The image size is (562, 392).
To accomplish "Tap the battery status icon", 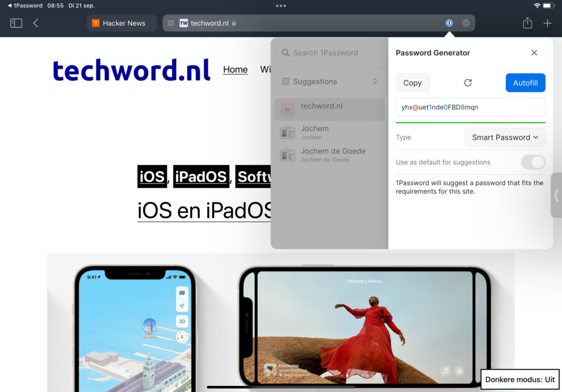I will point(548,5).
